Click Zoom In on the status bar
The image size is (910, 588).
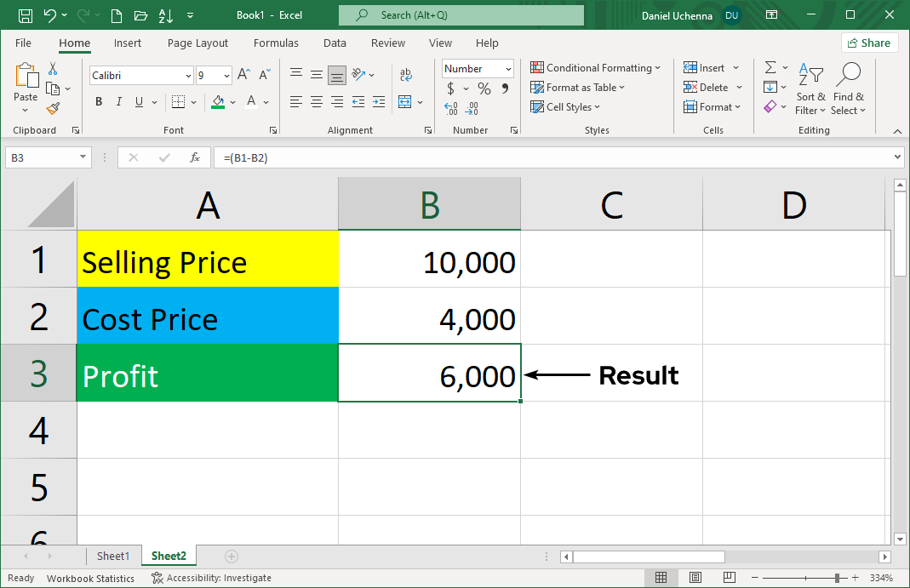point(854,578)
